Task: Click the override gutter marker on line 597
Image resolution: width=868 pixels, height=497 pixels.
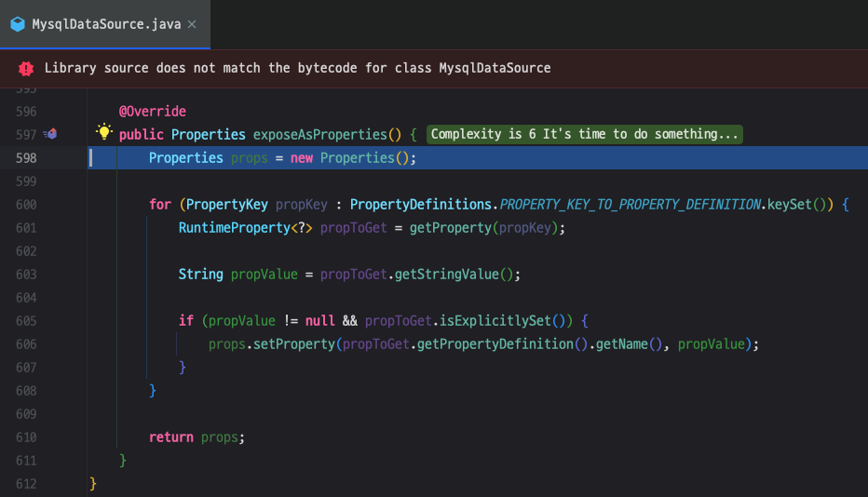Action: pos(50,134)
